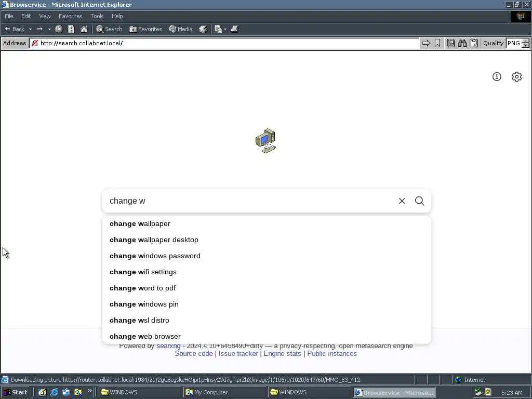This screenshot has width=532, height=399.
Task: Open the Public instances link
Action: (x=332, y=353)
